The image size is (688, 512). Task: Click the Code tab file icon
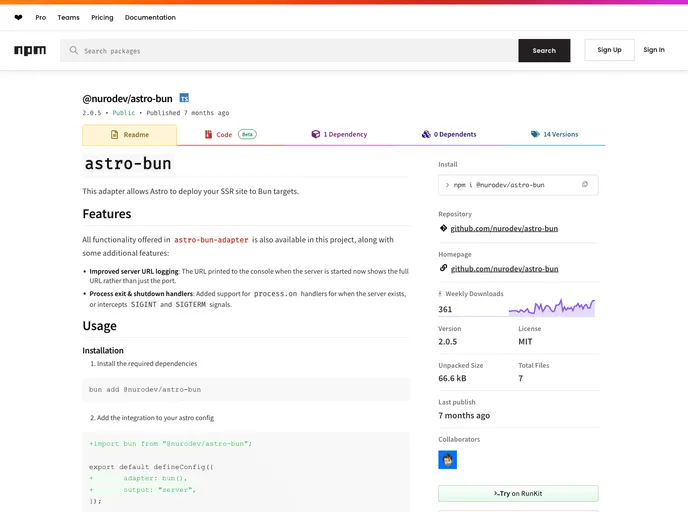click(x=208, y=134)
